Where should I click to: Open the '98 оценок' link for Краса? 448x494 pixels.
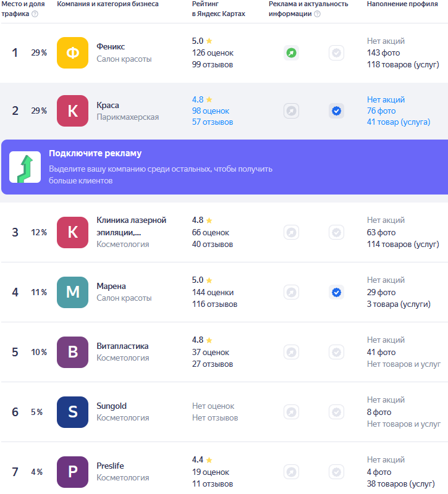210,111
